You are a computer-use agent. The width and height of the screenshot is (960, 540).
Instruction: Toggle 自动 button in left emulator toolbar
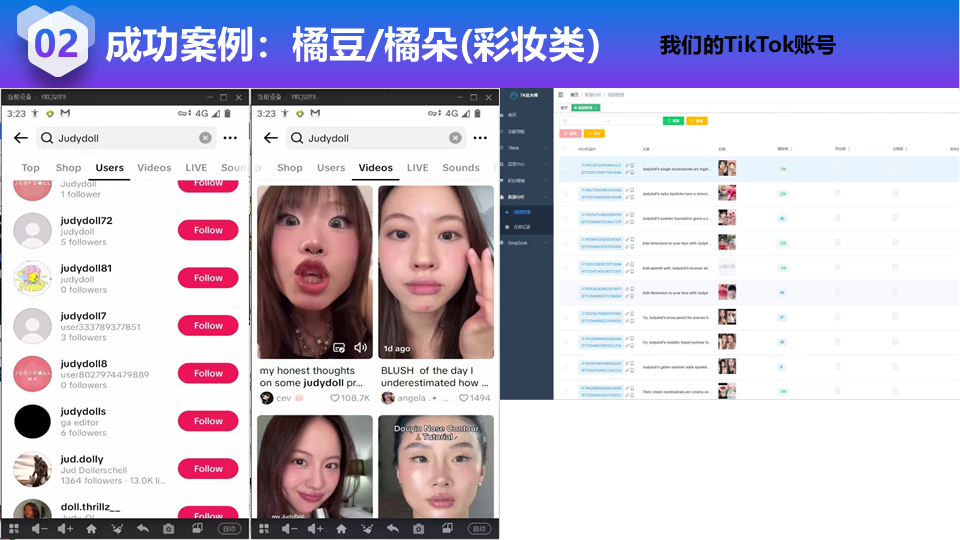pyautogui.click(x=229, y=528)
